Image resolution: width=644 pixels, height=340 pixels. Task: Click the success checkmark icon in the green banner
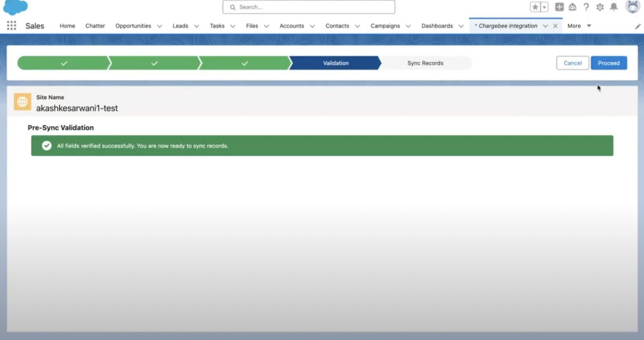pos(47,146)
